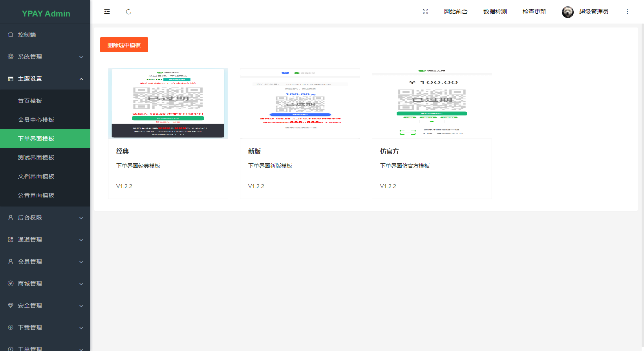This screenshot has height=351, width=644.
Task: Open the vertical three-dot more menu
Action: [x=627, y=12]
